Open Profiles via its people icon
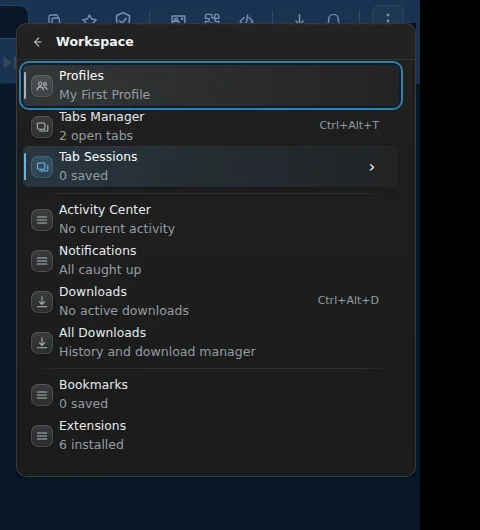The width and height of the screenshot is (480, 530). (x=42, y=86)
